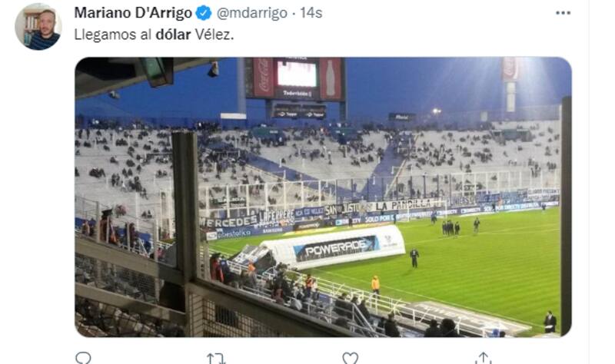The width and height of the screenshot is (615, 364).
Task: Click the scoreboard screen in the photo
Action: click(297, 74)
